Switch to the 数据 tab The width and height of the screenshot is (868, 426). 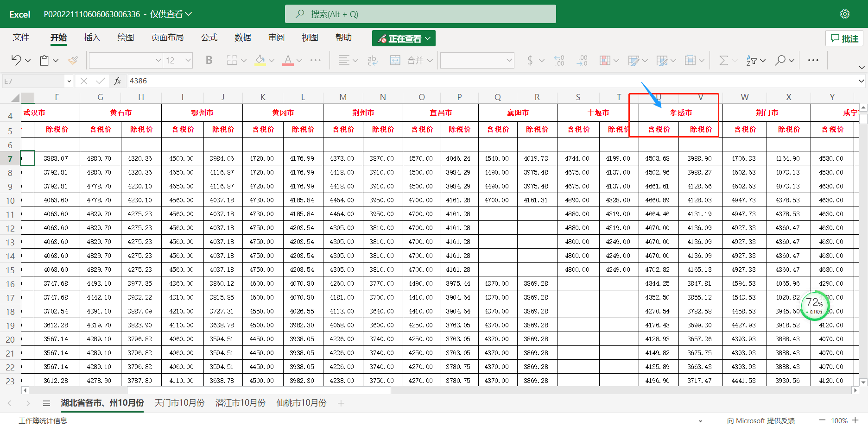coord(243,38)
